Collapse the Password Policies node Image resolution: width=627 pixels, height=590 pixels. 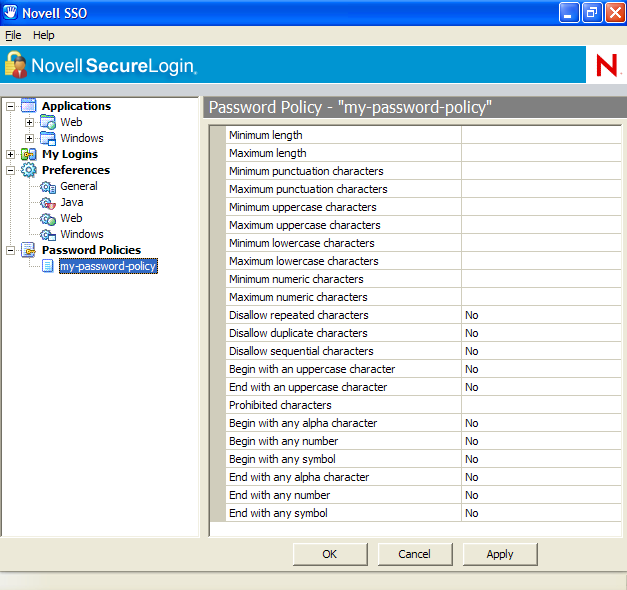coord(11,250)
